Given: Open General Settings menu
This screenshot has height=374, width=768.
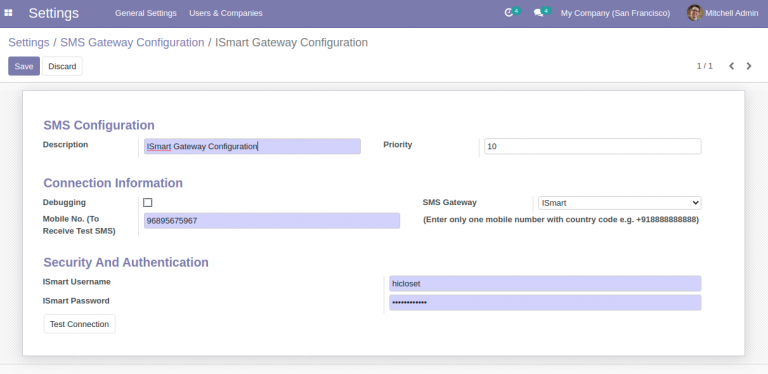Looking at the screenshot, I should click(145, 13).
